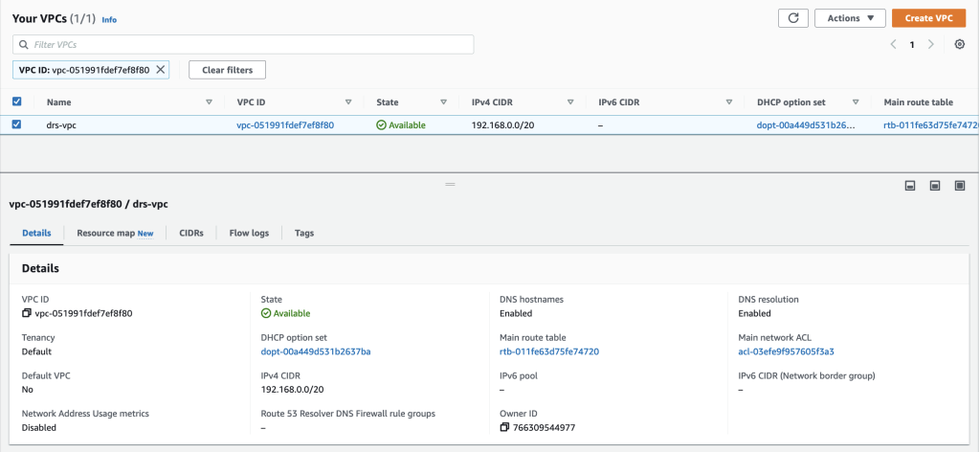980x452 pixels.
Task: Click page number 1 in pagination
Action: pos(912,44)
